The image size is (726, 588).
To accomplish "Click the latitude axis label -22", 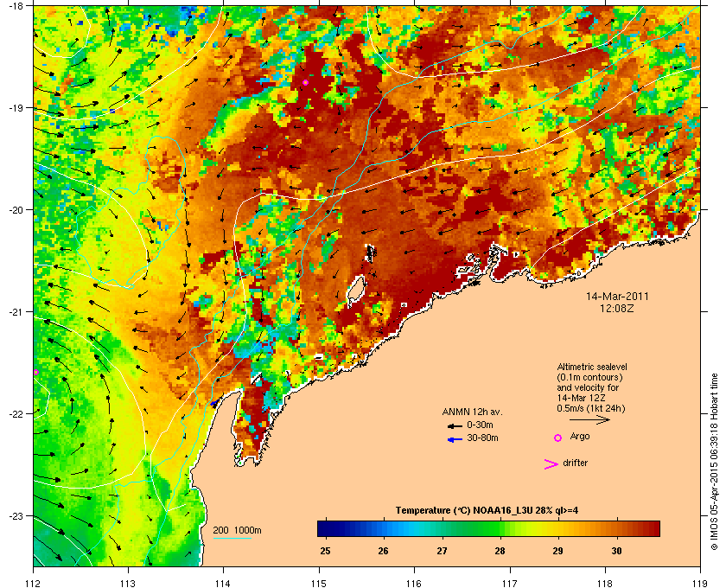I will point(16,413).
